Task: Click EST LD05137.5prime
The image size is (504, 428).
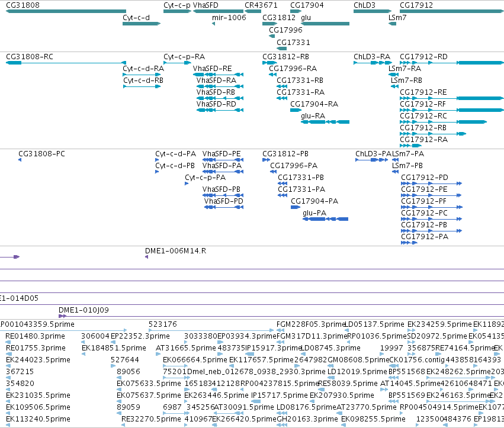Action: pyautogui.click(x=347, y=330)
